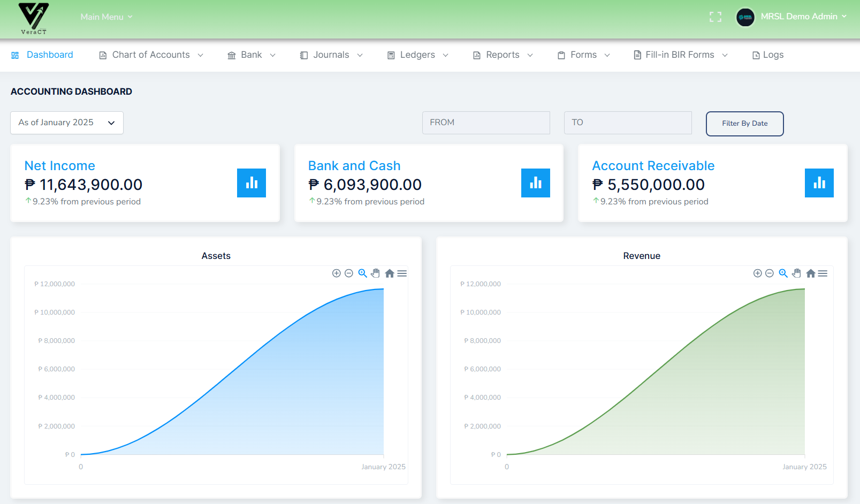Click the Filter By Date button
860x504 pixels.
pyautogui.click(x=744, y=124)
